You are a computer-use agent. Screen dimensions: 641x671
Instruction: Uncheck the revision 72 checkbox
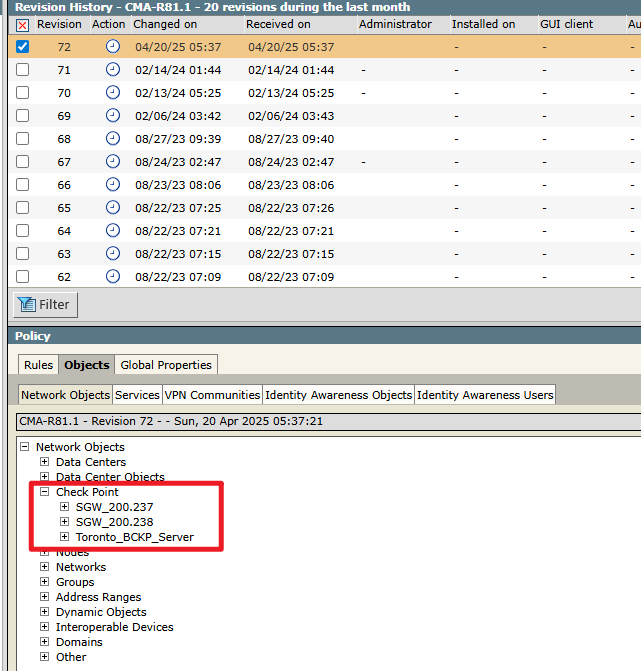click(x=22, y=47)
